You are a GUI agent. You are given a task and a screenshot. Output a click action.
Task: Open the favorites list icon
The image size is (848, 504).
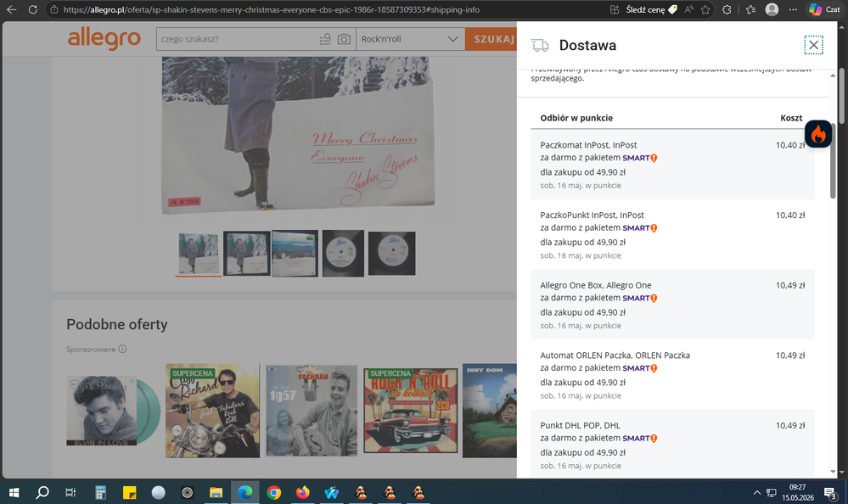point(750,9)
